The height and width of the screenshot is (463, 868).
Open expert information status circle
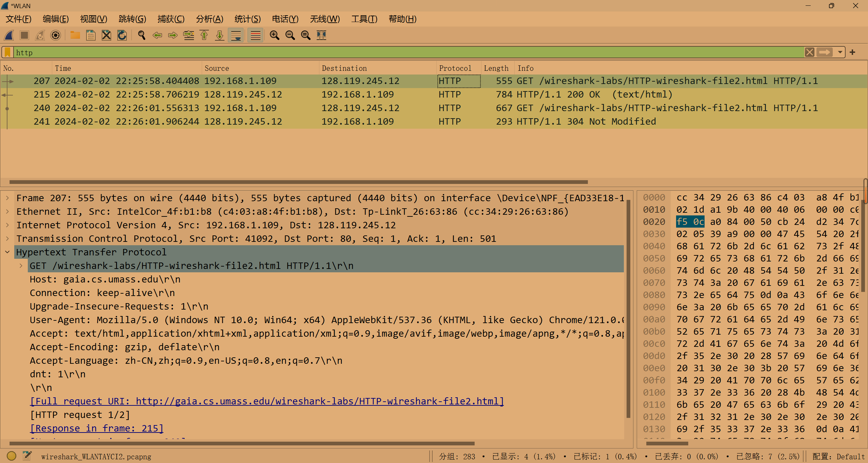[12, 456]
